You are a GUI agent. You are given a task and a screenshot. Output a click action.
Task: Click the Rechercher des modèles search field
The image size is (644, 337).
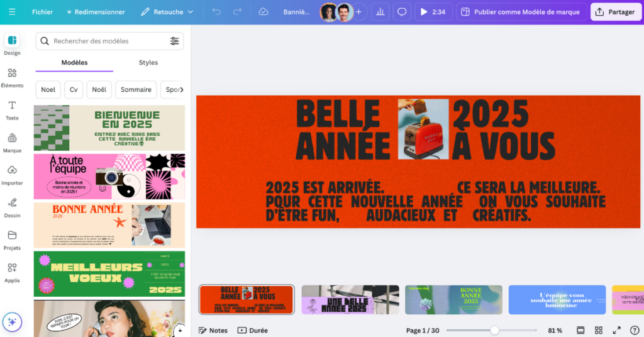tap(109, 41)
